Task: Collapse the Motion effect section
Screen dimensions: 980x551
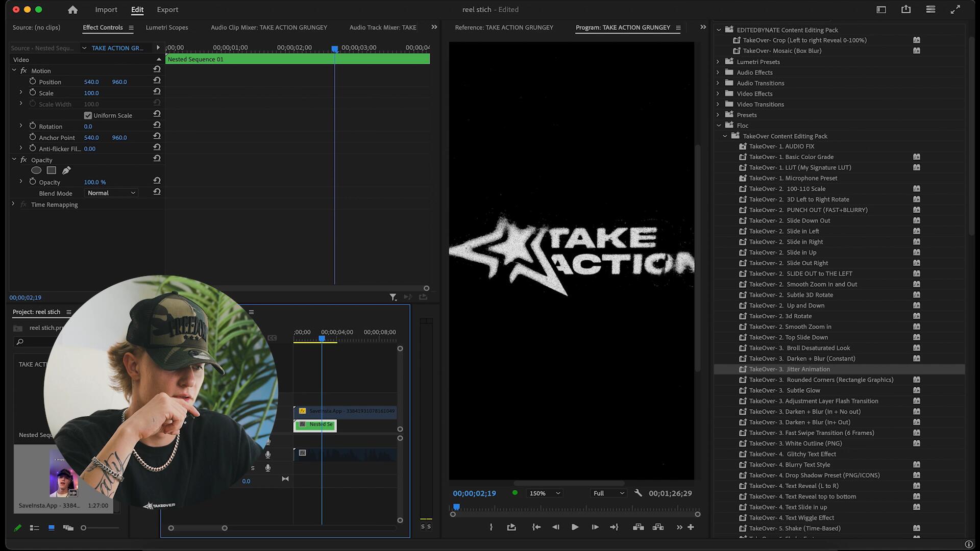Action: pos(14,70)
